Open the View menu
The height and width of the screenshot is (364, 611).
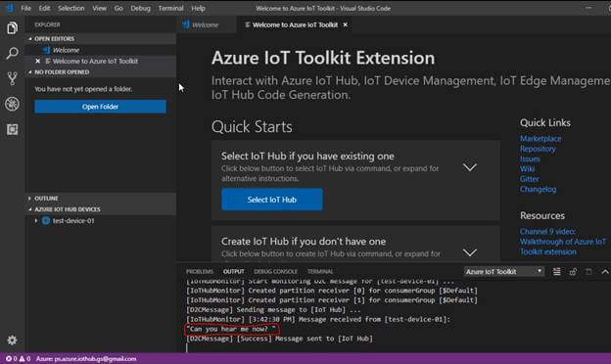tap(99, 8)
